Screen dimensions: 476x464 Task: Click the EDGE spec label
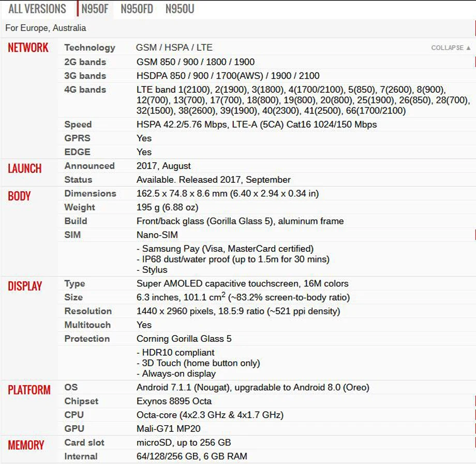click(x=78, y=152)
